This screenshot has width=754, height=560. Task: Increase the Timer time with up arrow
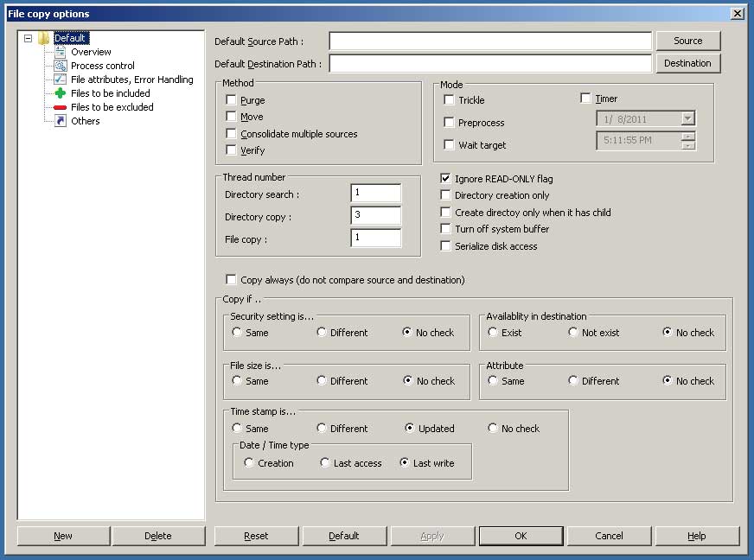coord(687,136)
